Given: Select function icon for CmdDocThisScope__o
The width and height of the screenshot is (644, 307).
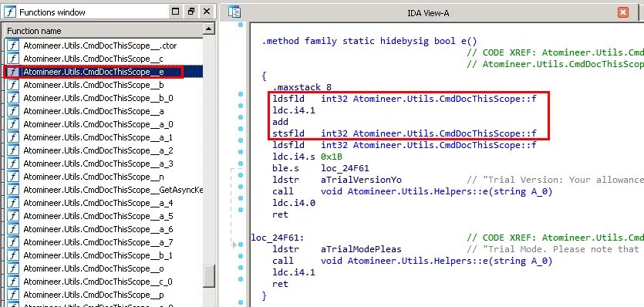Looking at the screenshot, I should [13, 268].
